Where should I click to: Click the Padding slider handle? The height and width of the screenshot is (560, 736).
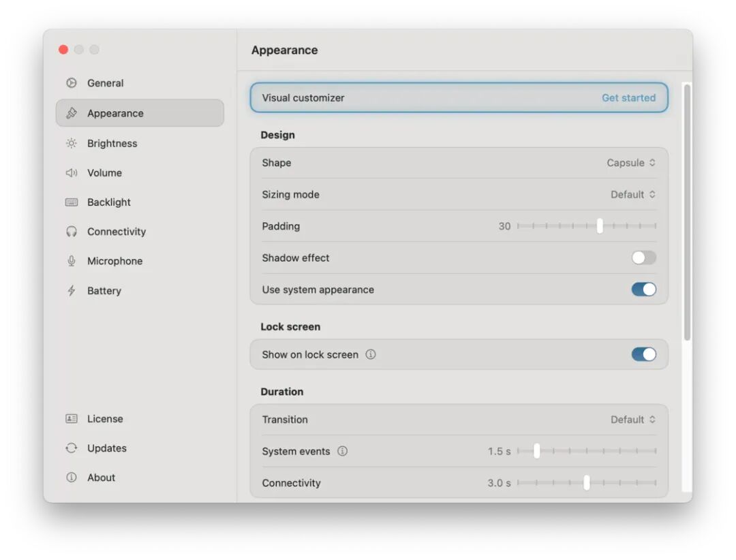click(600, 225)
